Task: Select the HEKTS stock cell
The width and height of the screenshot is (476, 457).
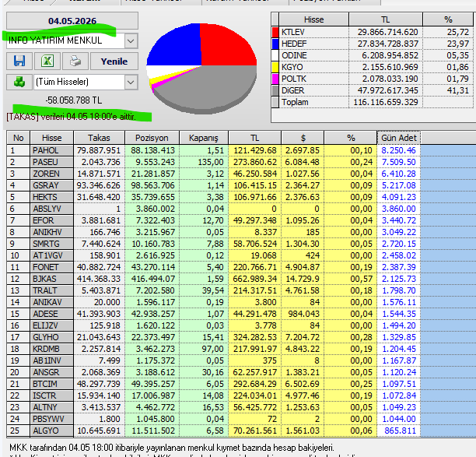Action: point(52,197)
